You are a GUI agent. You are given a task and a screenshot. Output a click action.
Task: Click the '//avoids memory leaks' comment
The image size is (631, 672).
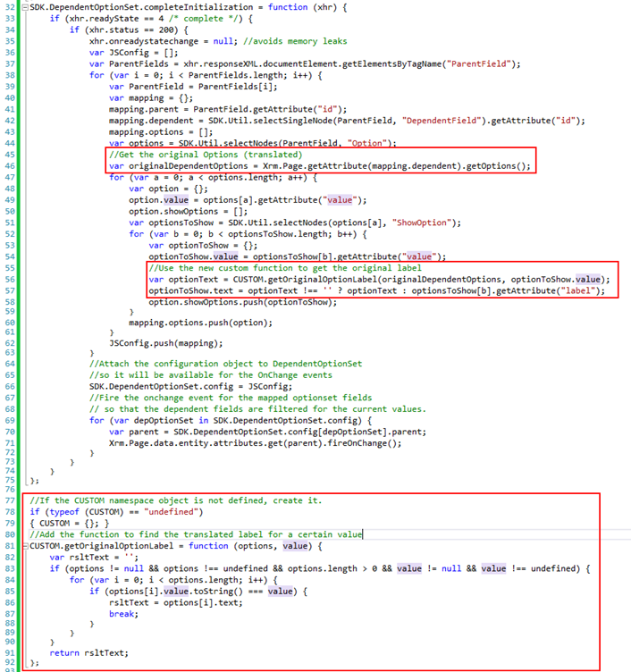(x=295, y=42)
